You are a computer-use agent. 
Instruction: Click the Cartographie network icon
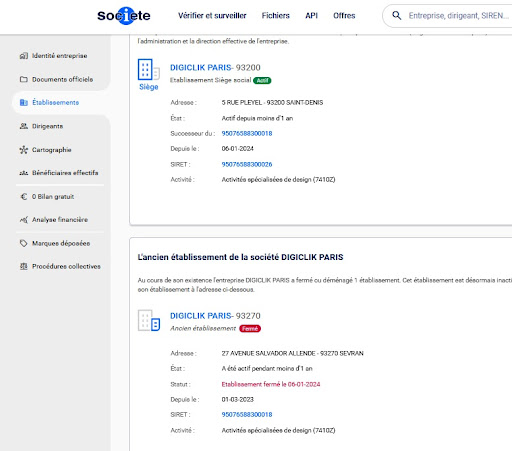[x=24, y=150]
